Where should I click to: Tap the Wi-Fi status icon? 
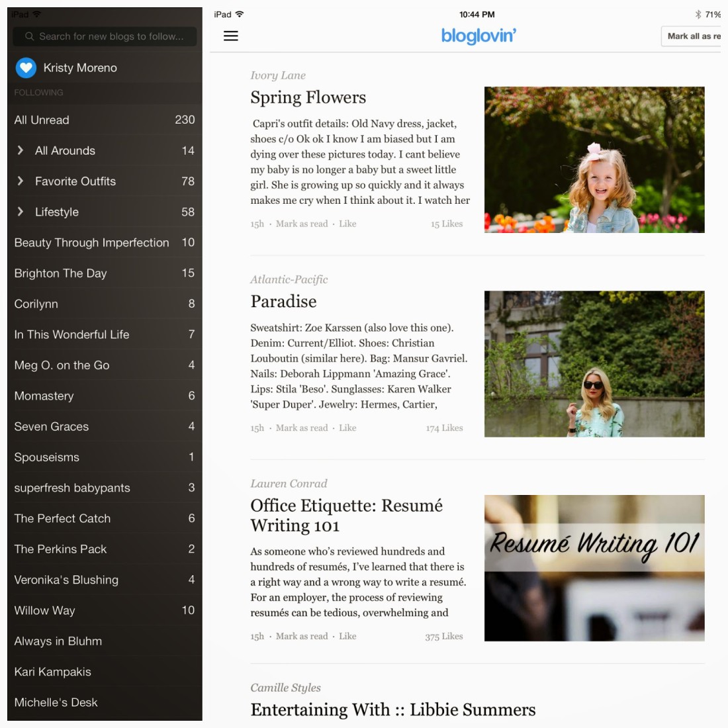click(239, 14)
